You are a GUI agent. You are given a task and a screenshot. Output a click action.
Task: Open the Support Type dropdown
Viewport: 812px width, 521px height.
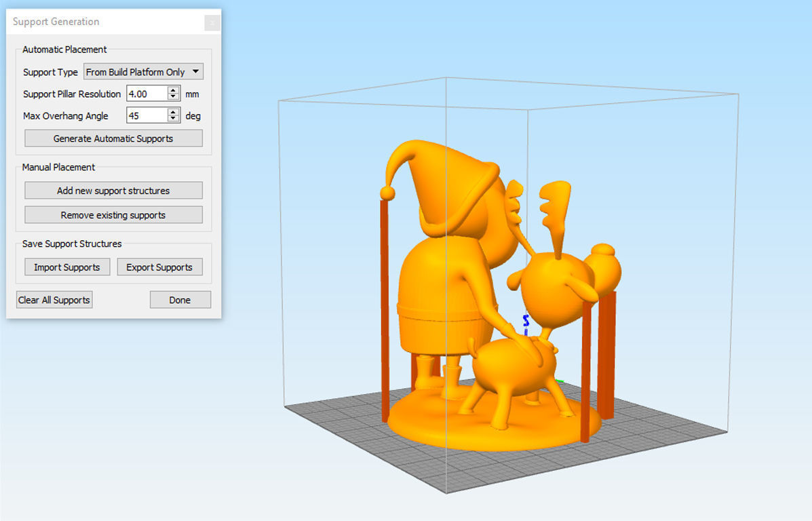(x=143, y=71)
